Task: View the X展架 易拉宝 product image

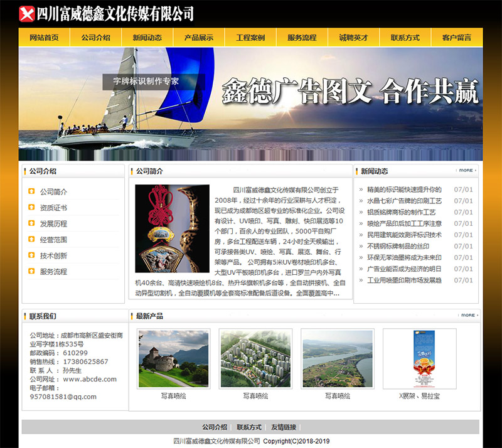Action: 420,358
